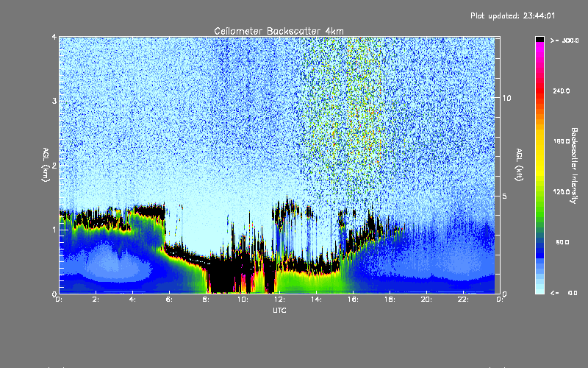Image resolution: width=588 pixels, height=368 pixels.
Task: Click the 'UTC' x-axis label
Action: tap(279, 310)
